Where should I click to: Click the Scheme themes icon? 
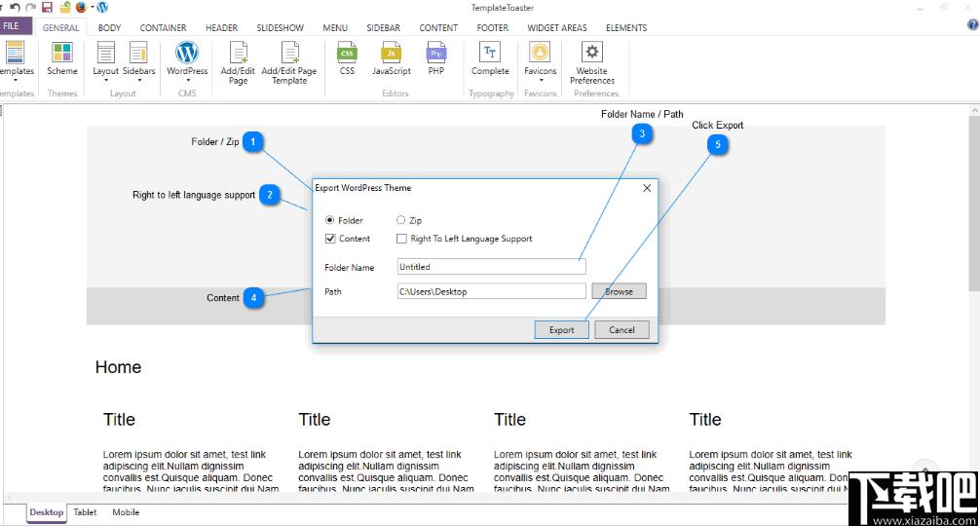[x=62, y=53]
